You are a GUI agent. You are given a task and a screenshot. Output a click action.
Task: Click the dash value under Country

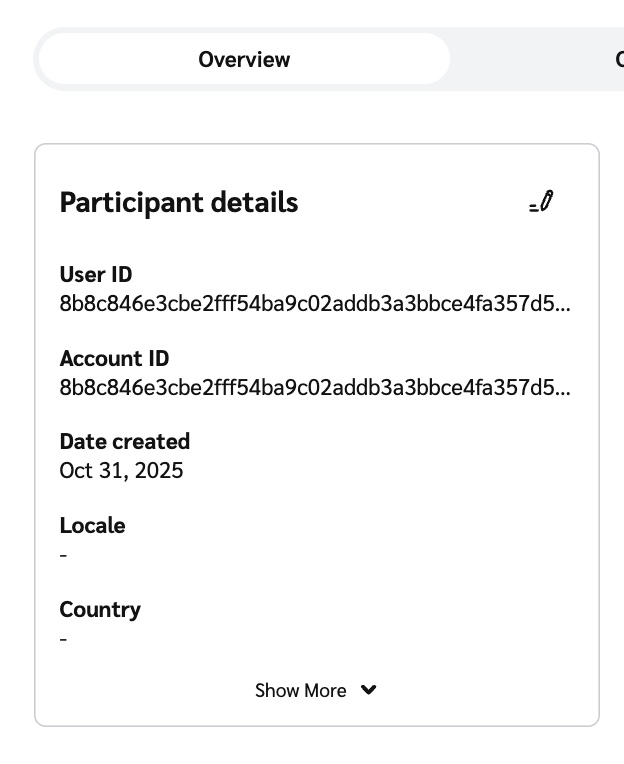pos(64,639)
